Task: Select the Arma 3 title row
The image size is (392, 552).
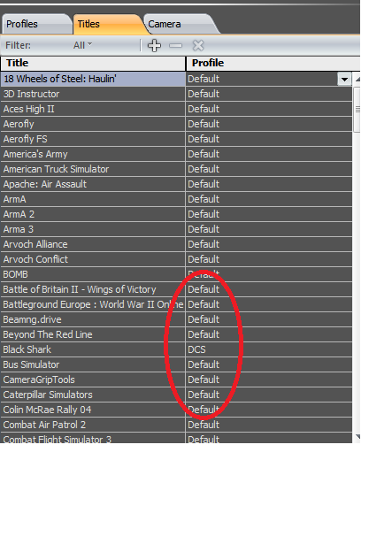Action: [93, 229]
